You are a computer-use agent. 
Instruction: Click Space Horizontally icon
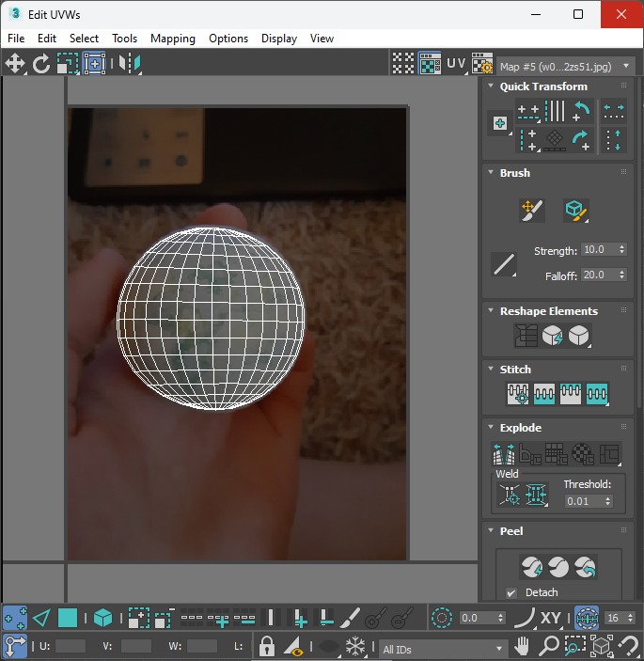614,111
